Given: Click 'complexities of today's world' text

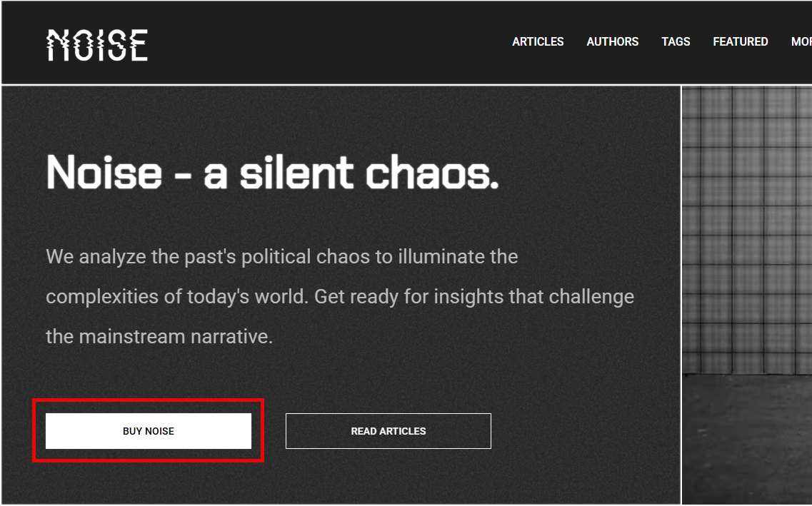Looking at the screenshot, I should (177, 297).
